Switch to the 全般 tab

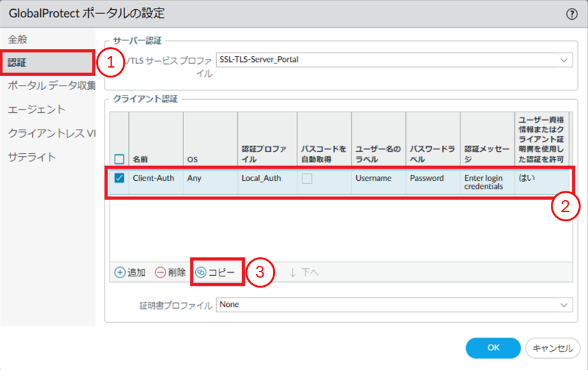click(18, 39)
